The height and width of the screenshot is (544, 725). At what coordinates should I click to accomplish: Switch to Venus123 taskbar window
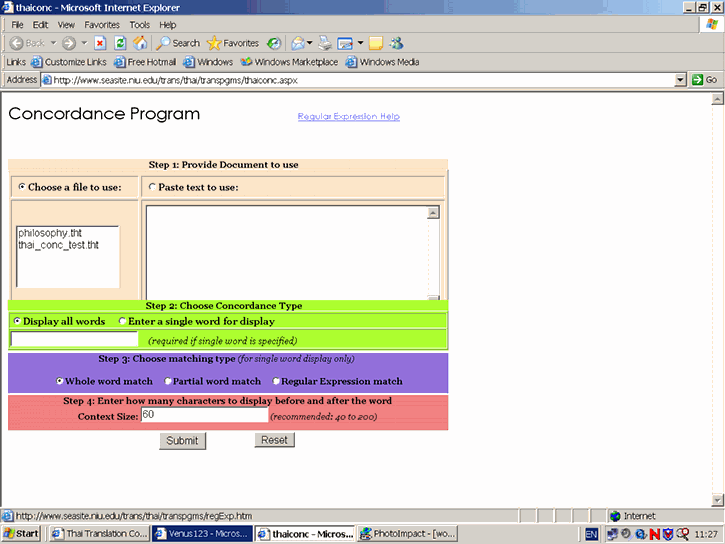202,534
